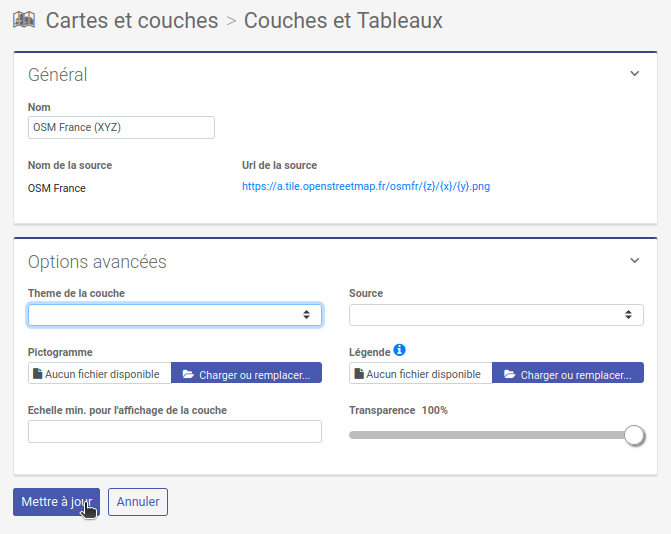Click the Options avancées section heading

click(97, 262)
